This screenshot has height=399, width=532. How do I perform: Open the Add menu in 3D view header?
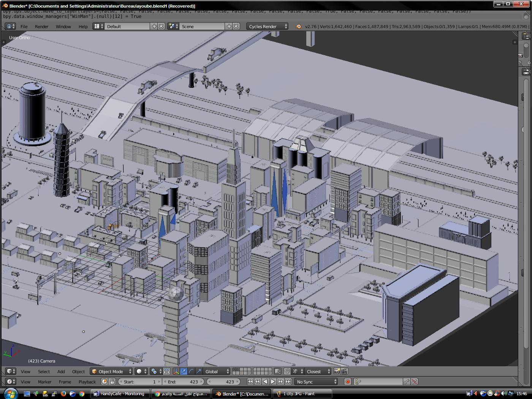(61, 371)
